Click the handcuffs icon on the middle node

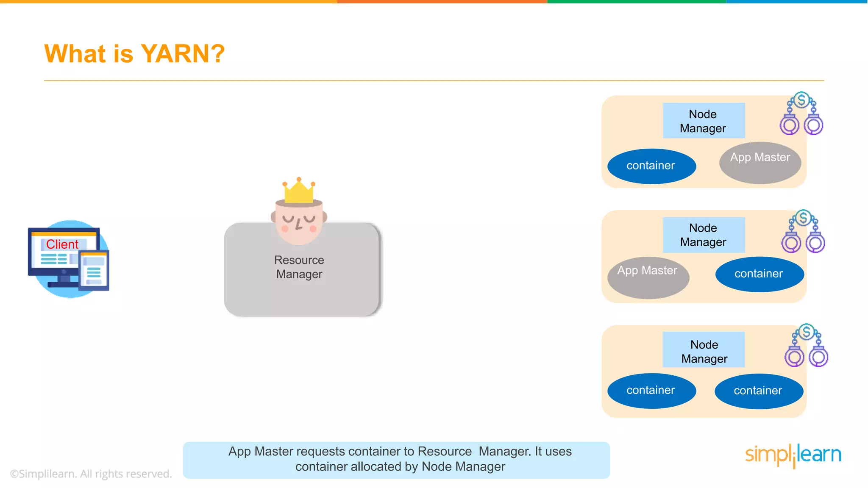tap(803, 231)
